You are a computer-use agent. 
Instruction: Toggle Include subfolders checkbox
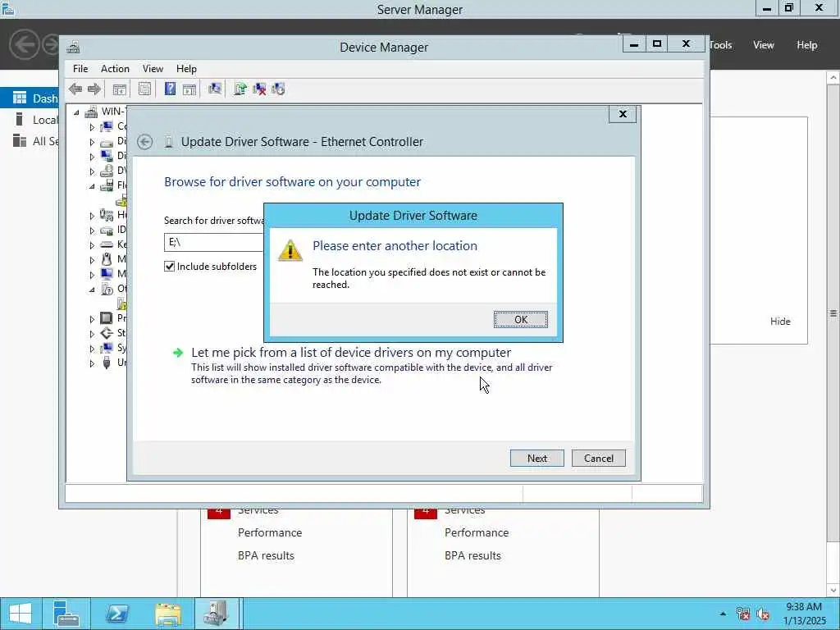pyautogui.click(x=169, y=267)
